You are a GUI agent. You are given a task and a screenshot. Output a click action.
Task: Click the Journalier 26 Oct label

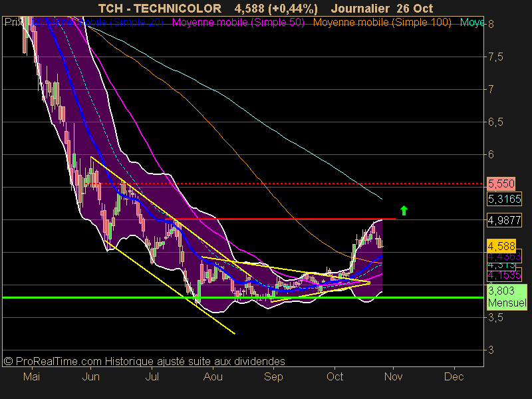coord(382,8)
